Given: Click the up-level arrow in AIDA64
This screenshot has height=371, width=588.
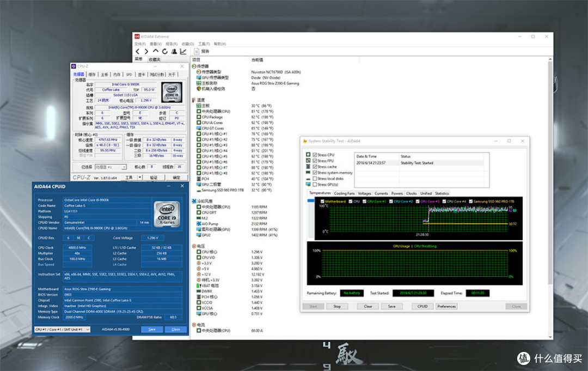Looking at the screenshot, I should coord(156,51).
